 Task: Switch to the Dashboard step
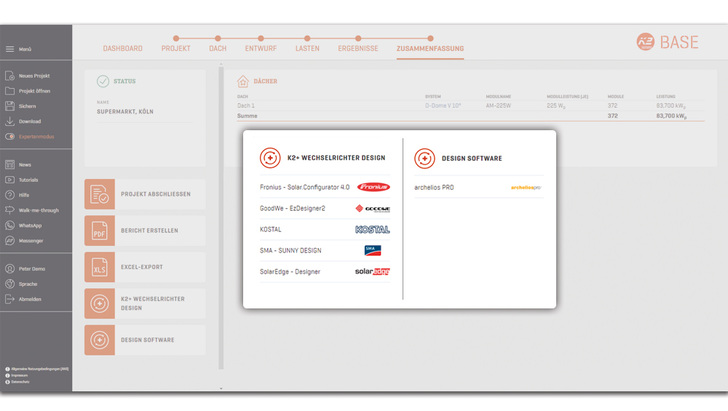click(123, 48)
